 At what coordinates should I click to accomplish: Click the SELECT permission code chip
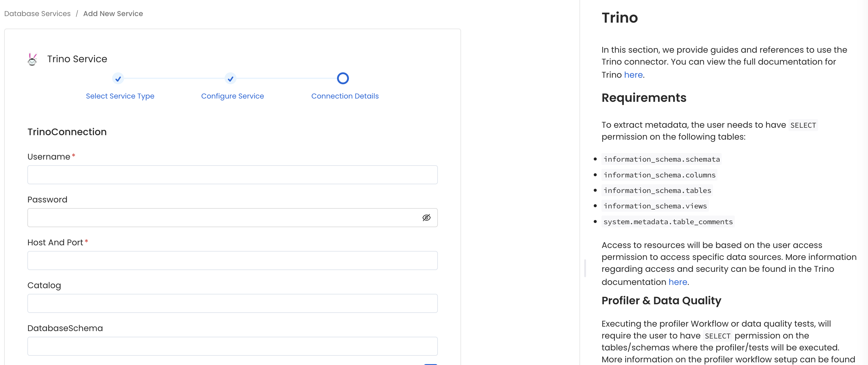(x=803, y=125)
